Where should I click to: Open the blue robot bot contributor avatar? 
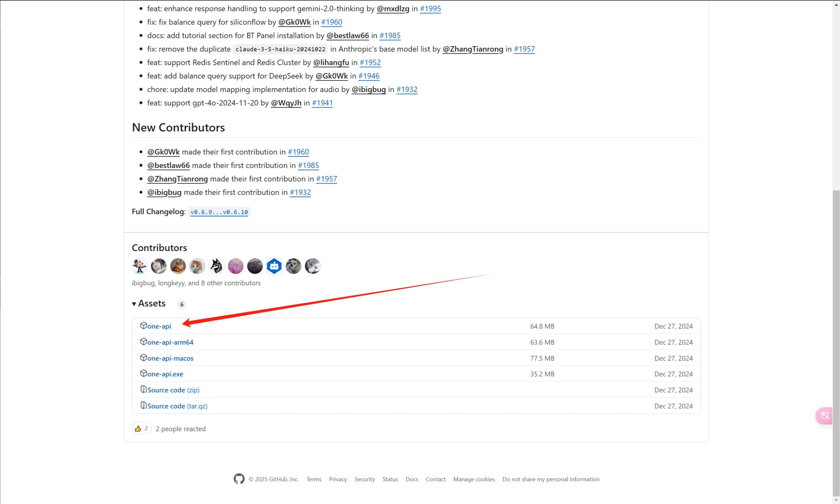[274, 266]
